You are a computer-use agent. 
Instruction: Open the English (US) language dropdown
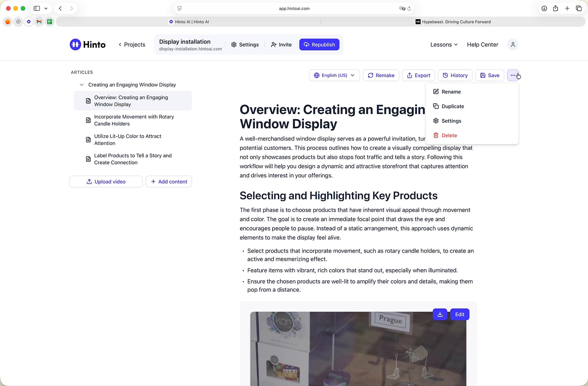334,75
